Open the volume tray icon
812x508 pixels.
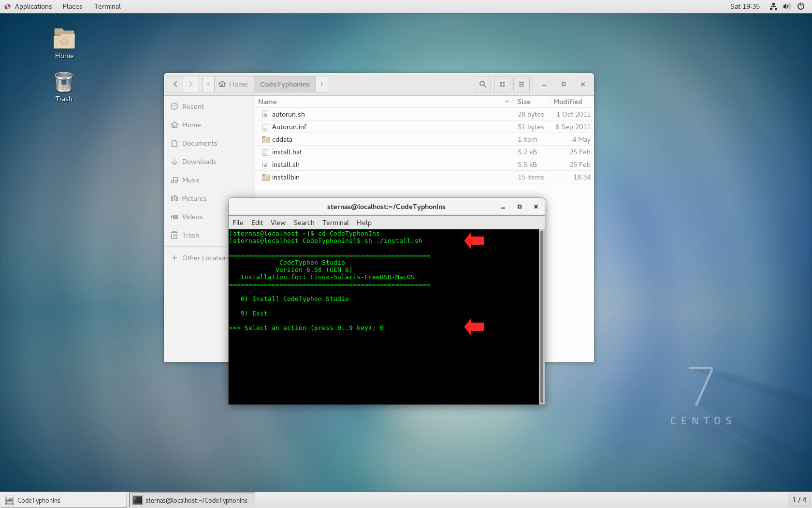click(x=787, y=6)
